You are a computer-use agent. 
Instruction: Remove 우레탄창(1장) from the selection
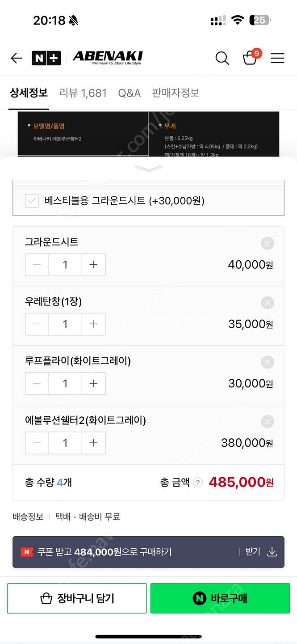pos(267,303)
